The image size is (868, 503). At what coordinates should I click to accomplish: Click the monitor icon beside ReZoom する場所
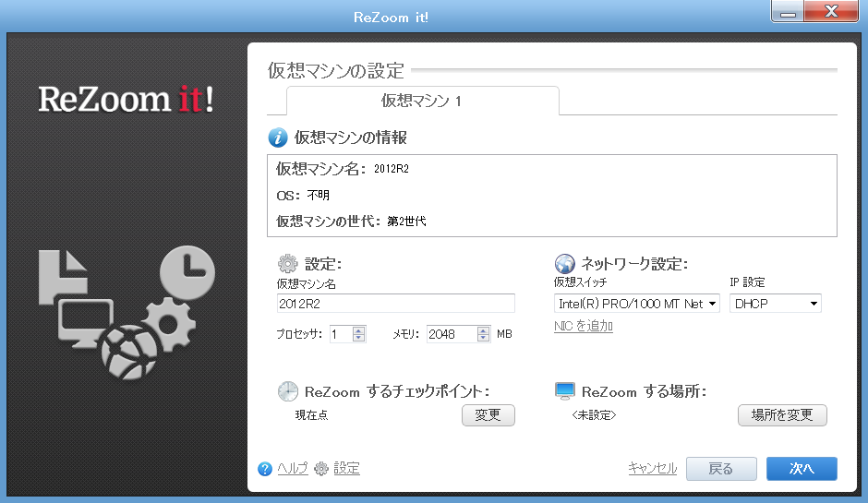(564, 390)
